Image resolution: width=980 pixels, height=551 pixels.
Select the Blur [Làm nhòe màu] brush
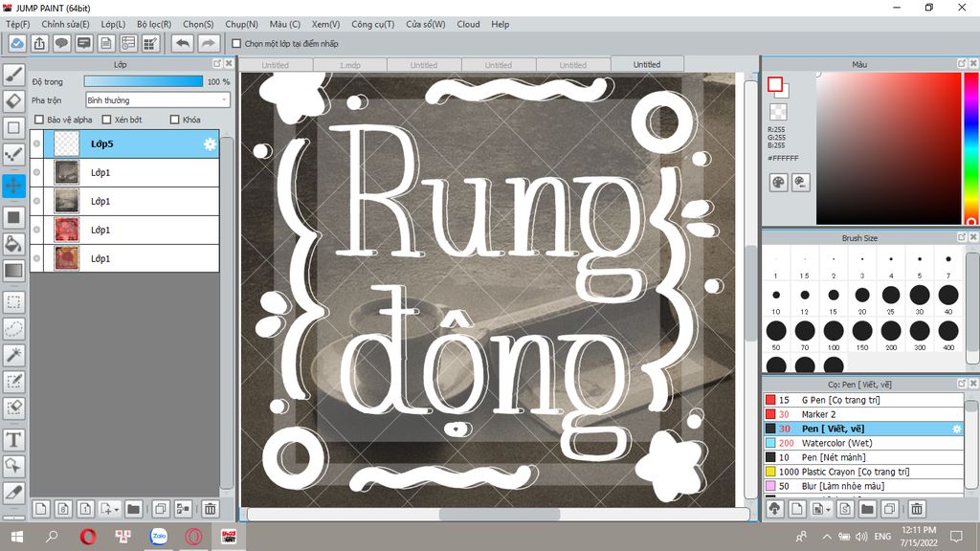(863, 486)
